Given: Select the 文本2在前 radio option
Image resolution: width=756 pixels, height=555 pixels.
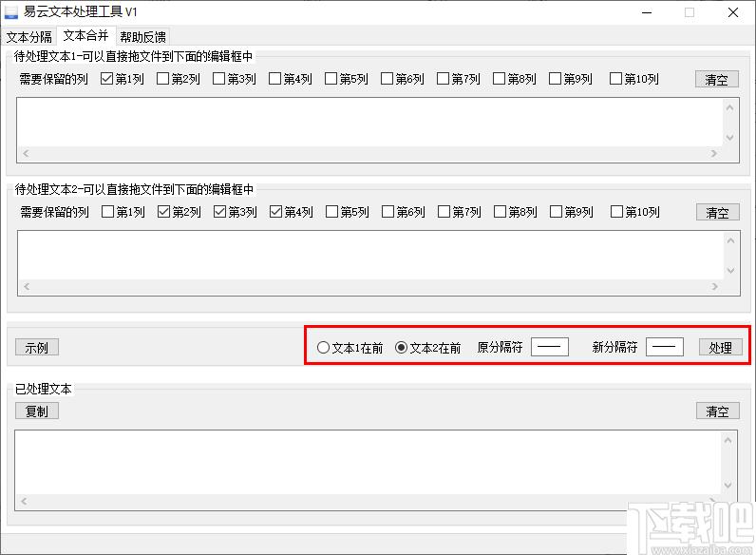Looking at the screenshot, I should [427, 348].
